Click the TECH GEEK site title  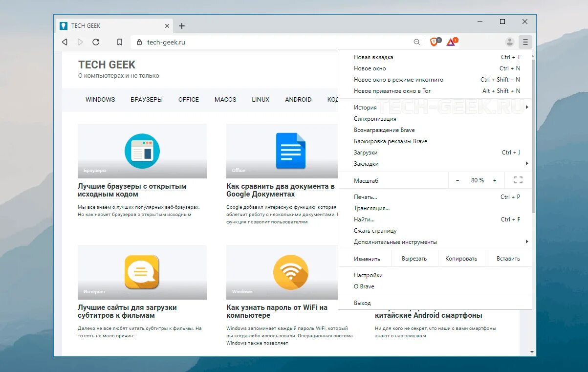click(107, 65)
